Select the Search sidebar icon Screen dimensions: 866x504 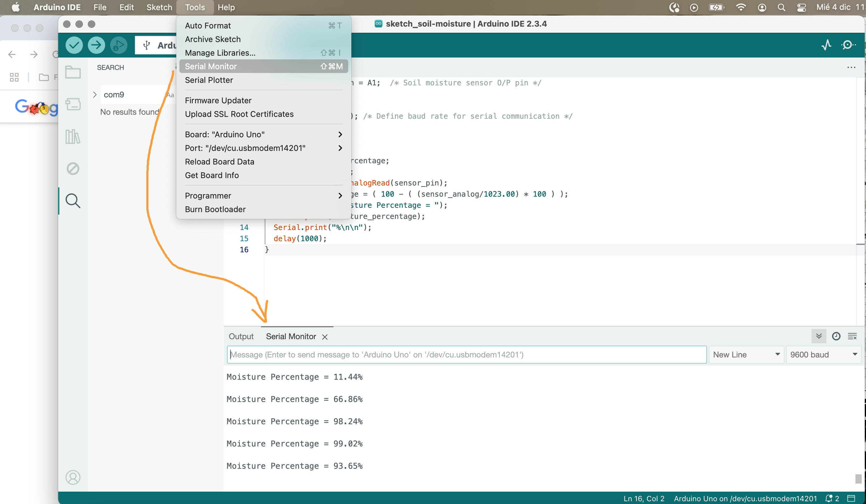73,201
